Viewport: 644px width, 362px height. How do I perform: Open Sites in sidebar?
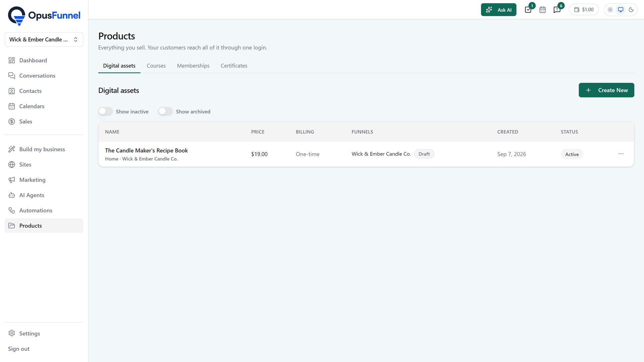coord(44,165)
